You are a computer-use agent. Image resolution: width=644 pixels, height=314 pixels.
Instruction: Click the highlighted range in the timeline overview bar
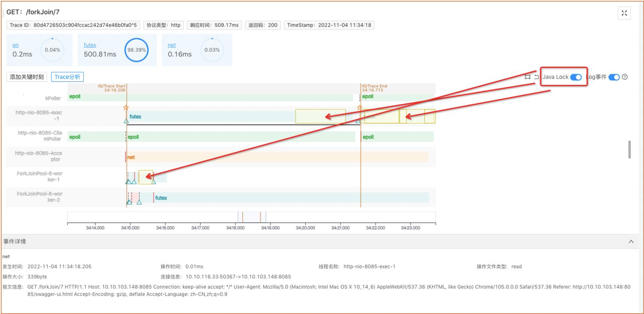251,217
